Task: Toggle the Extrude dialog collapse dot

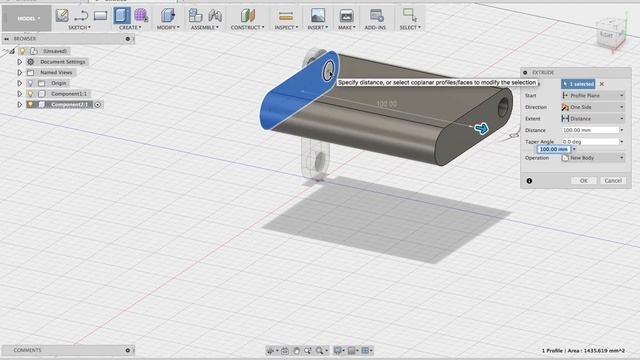Action: [x=525, y=73]
